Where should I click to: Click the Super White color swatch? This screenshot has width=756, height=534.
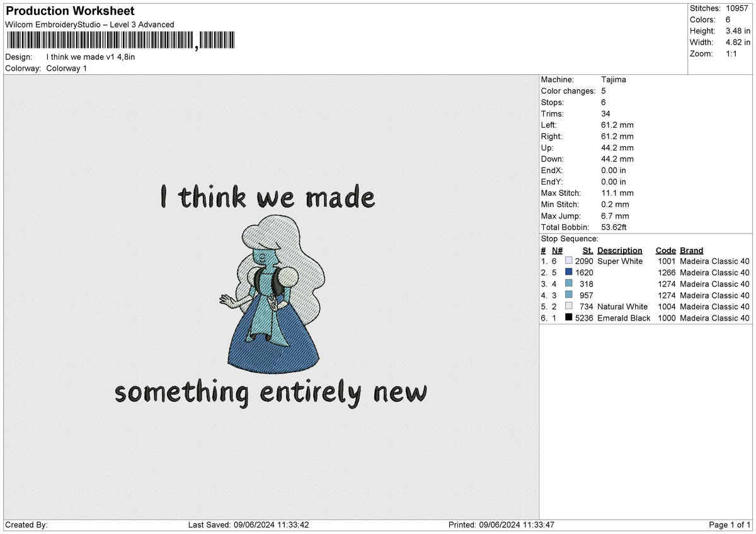[x=569, y=261]
